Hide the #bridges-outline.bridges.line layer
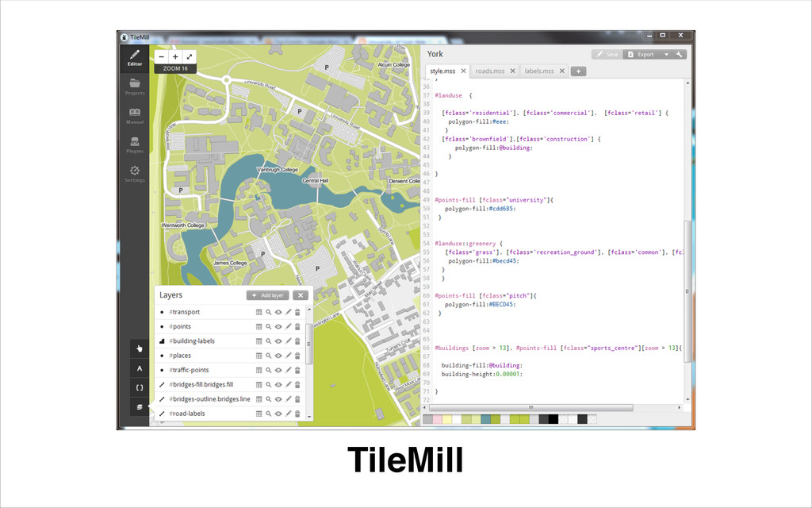The height and width of the screenshot is (508, 812). (278, 399)
